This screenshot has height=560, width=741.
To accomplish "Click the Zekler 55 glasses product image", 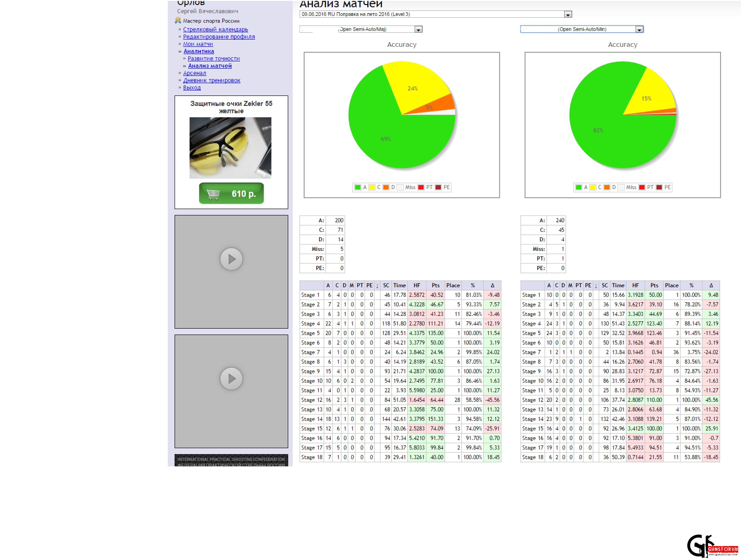I will tap(230, 148).
